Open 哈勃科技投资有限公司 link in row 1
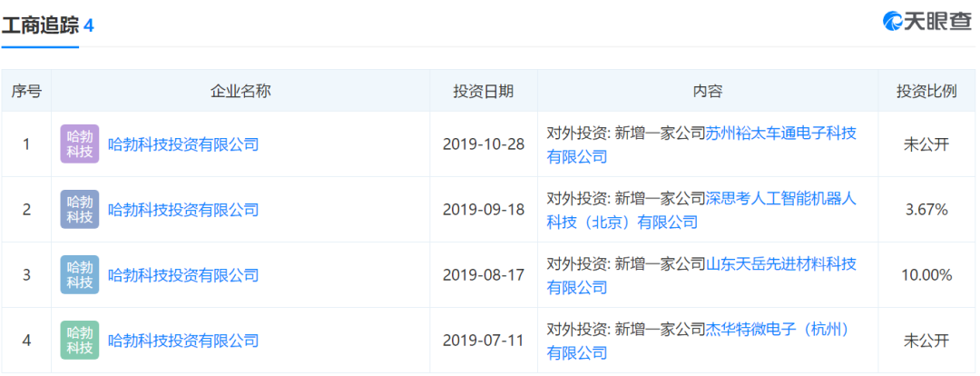The image size is (980, 376). pyautogui.click(x=183, y=144)
